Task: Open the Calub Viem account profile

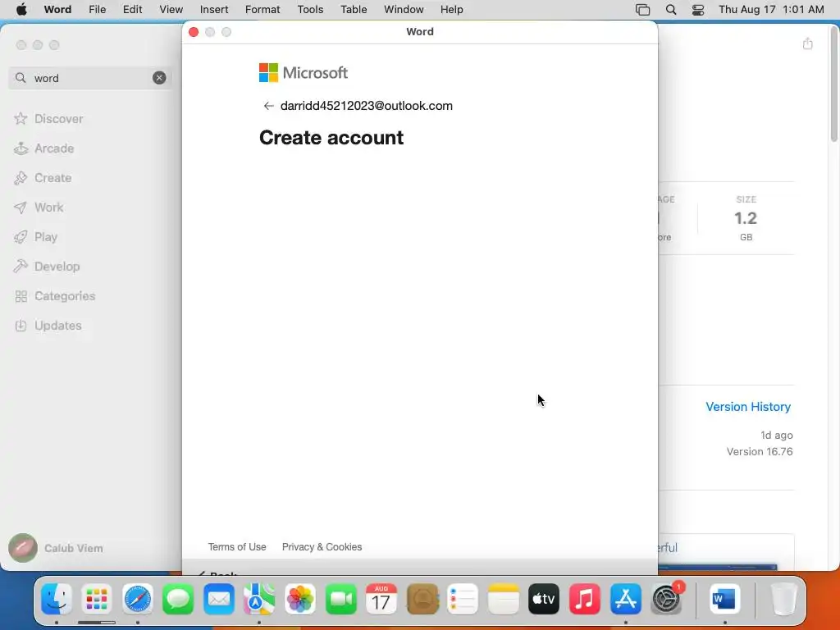Action: pyautogui.click(x=56, y=548)
